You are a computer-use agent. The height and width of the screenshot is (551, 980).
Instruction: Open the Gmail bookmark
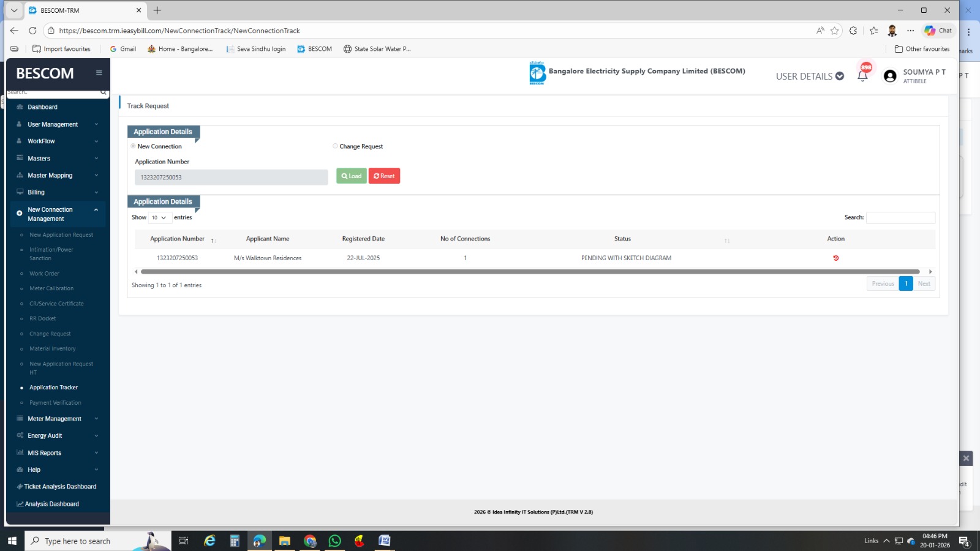[123, 49]
